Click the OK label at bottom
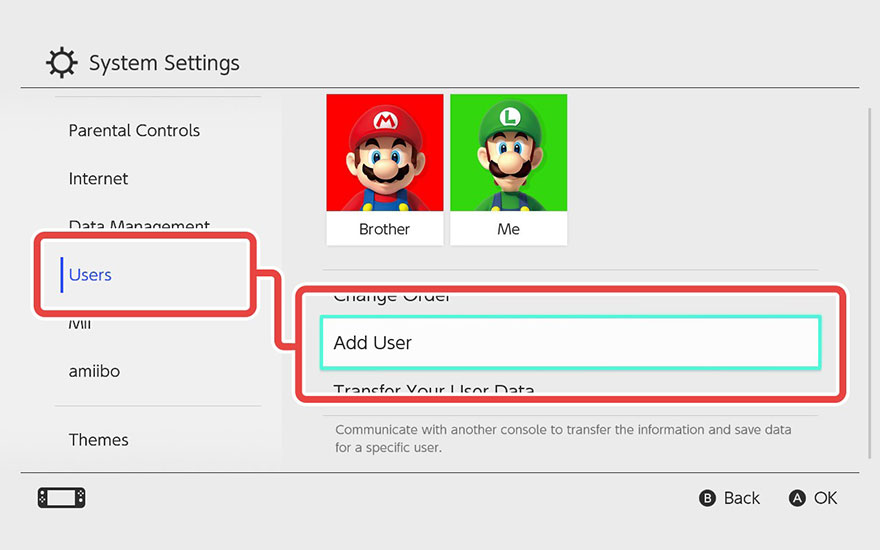 point(825,498)
